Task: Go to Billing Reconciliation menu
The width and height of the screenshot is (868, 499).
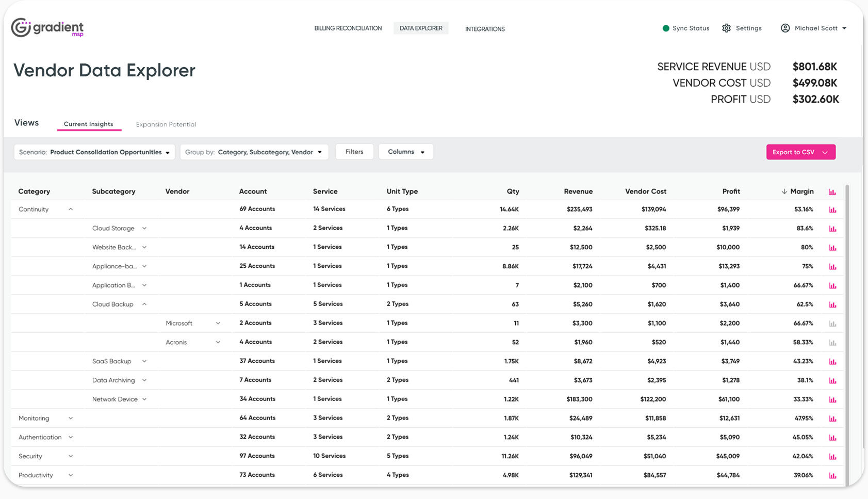Action: tap(348, 28)
